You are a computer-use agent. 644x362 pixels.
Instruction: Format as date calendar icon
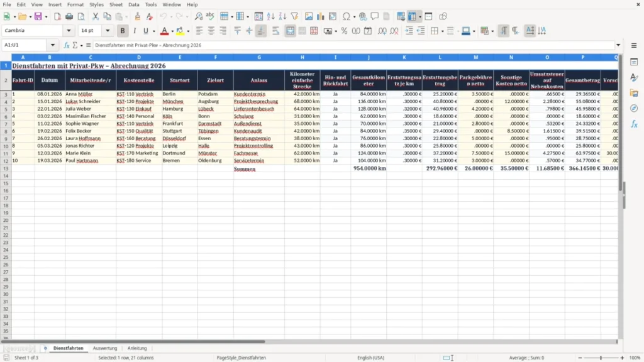368,31
